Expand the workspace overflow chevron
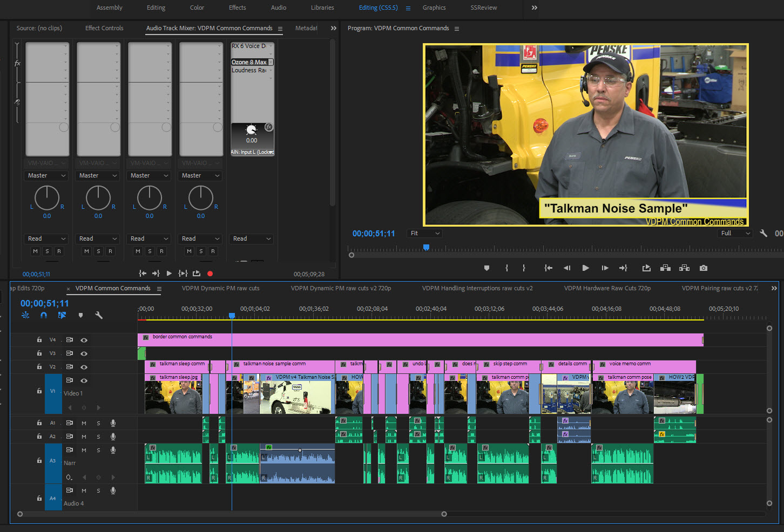Screen dimensions: 784x532 (534, 8)
